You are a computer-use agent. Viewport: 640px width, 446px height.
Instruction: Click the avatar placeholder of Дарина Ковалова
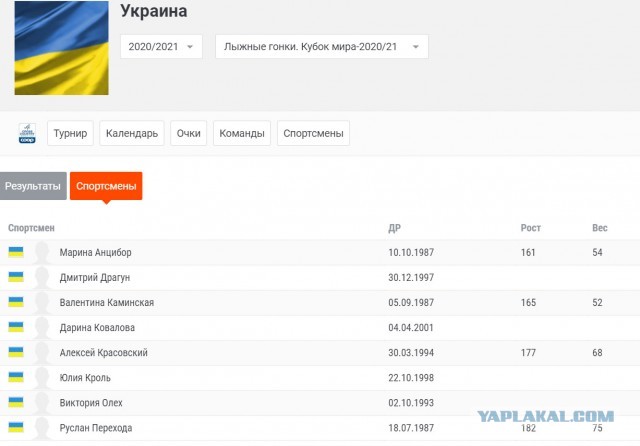42,328
